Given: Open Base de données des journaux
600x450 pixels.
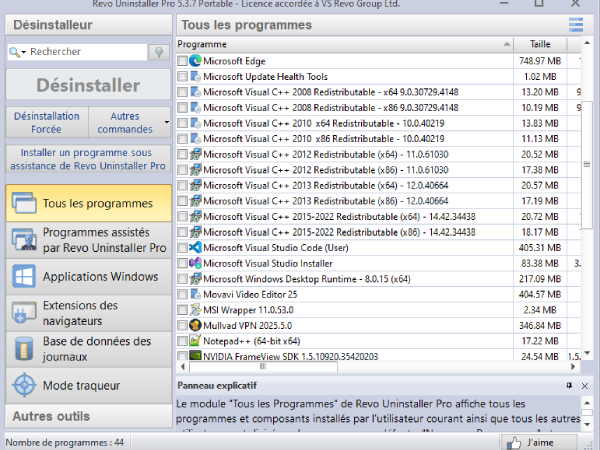Looking at the screenshot, I should pos(88,349).
